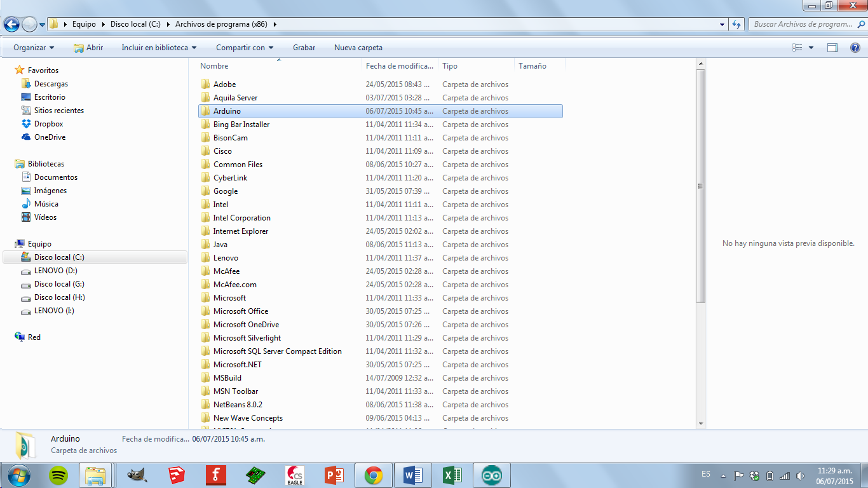
Task: Toggle the preview pane button
Action: (x=832, y=48)
